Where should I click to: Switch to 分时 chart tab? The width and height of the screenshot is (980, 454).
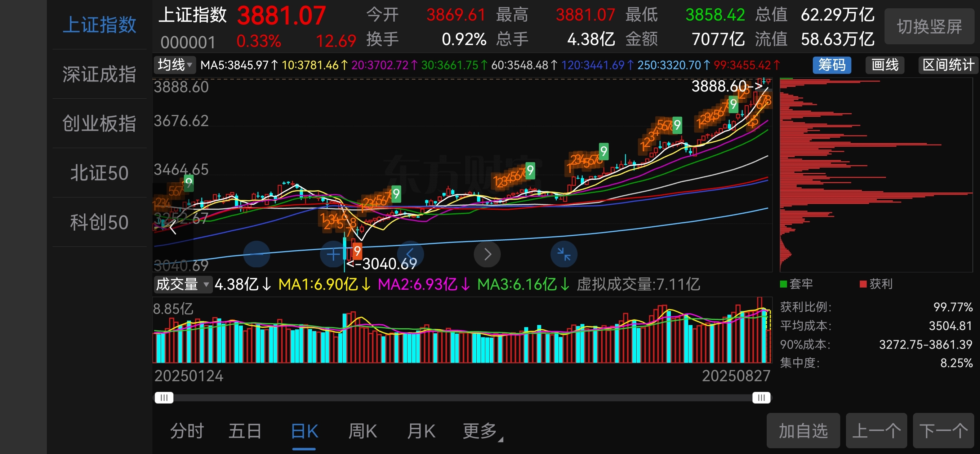187,431
